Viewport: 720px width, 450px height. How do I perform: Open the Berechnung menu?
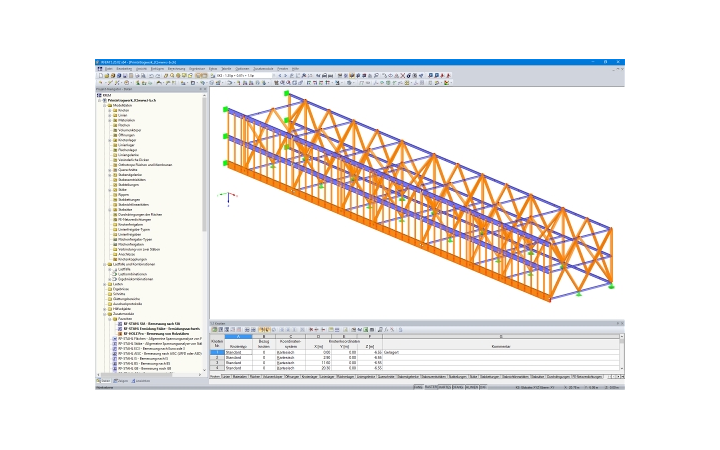click(x=176, y=69)
